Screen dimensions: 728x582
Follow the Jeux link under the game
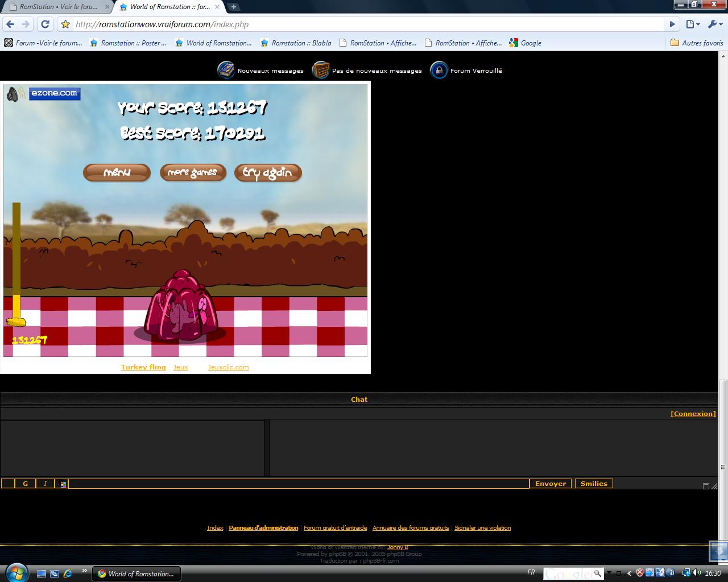(180, 367)
